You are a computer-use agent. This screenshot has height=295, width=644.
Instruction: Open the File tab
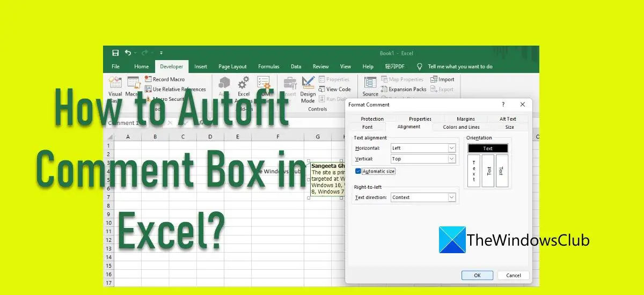point(115,67)
